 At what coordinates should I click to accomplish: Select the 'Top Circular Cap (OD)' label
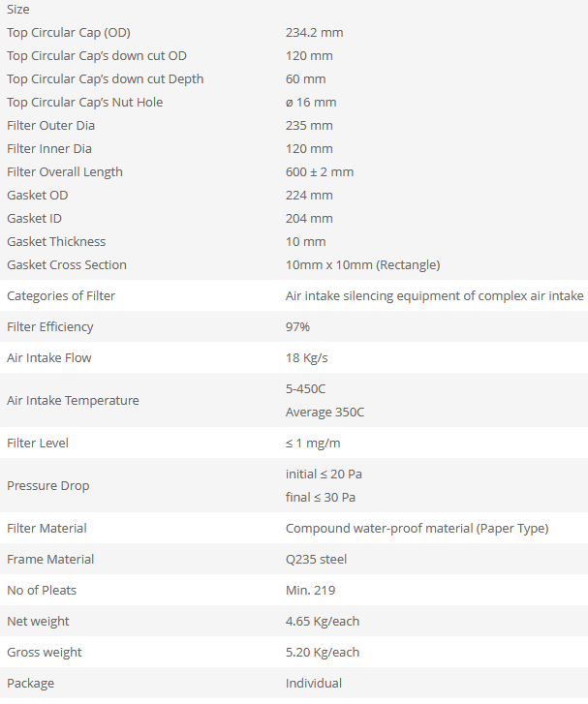(x=69, y=33)
